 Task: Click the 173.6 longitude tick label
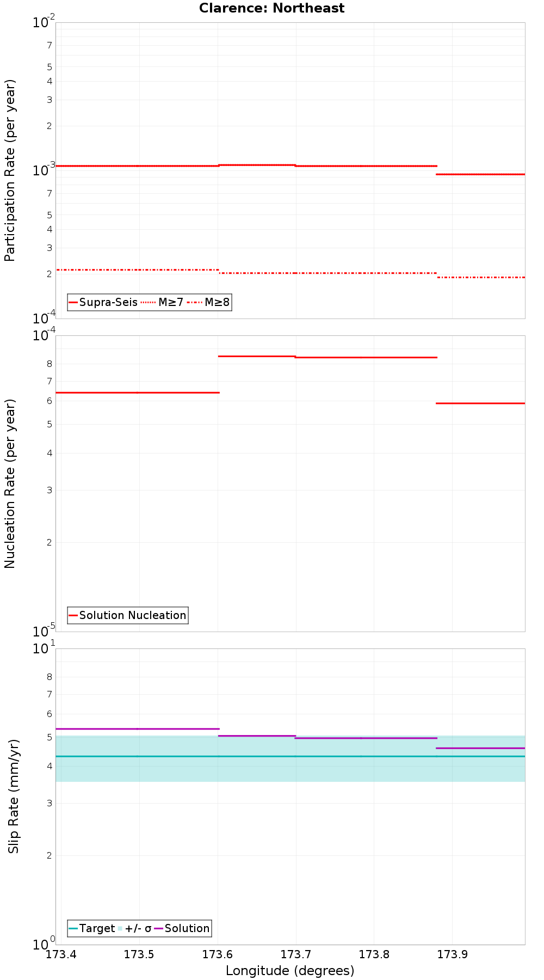click(x=218, y=954)
